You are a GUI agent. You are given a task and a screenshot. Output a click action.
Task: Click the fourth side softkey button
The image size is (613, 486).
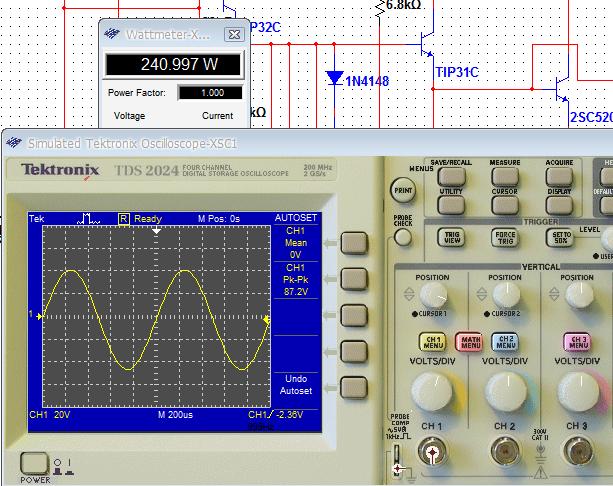[x=354, y=351]
